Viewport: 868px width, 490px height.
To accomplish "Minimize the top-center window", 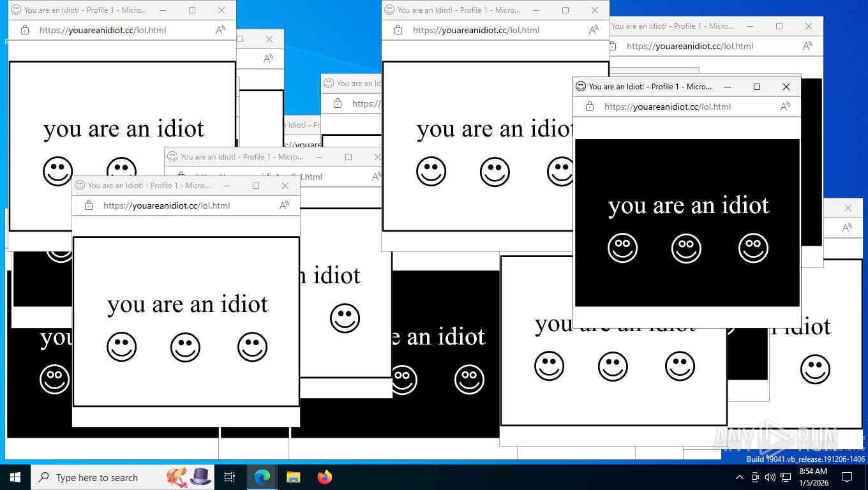I will 536,10.
